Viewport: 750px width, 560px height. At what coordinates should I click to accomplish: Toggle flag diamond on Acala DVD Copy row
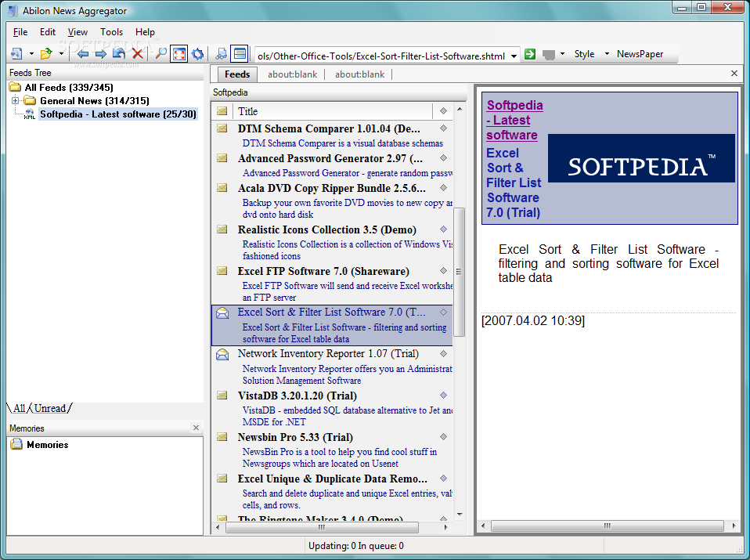[443, 187]
